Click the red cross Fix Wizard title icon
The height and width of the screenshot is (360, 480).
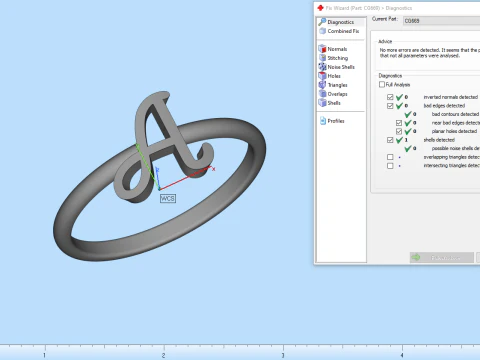tap(320, 8)
